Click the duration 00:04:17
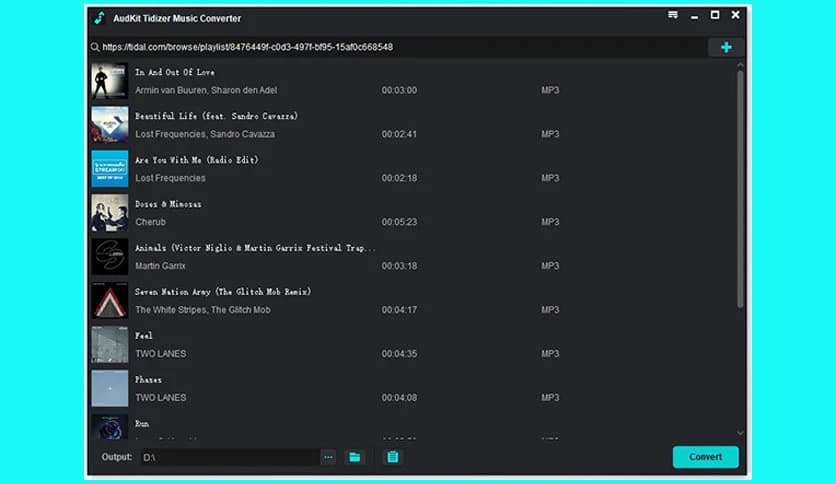This screenshot has height=484, width=836. pyautogui.click(x=399, y=310)
